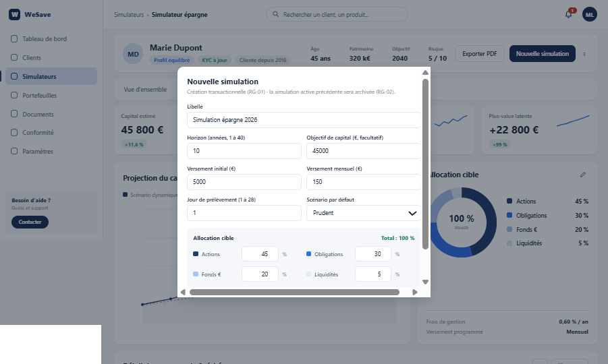Viewport: 608px width, 364px height.
Task: Click the Conformité sidebar icon
Action: click(14, 132)
